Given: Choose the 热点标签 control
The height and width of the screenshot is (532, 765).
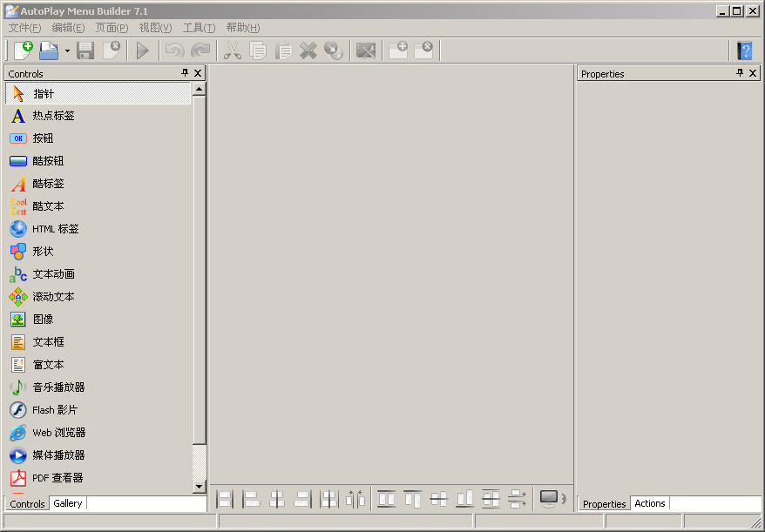Looking at the screenshot, I should pyautogui.click(x=98, y=116).
